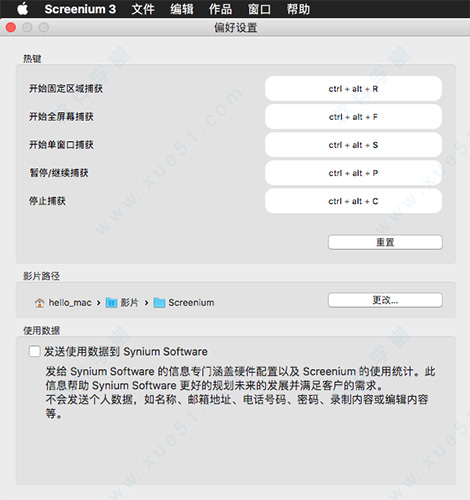The height and width of the screenshot is (500, 470).
Task: Select the ctrl + alt + F hotkey field
Action: 353,117
